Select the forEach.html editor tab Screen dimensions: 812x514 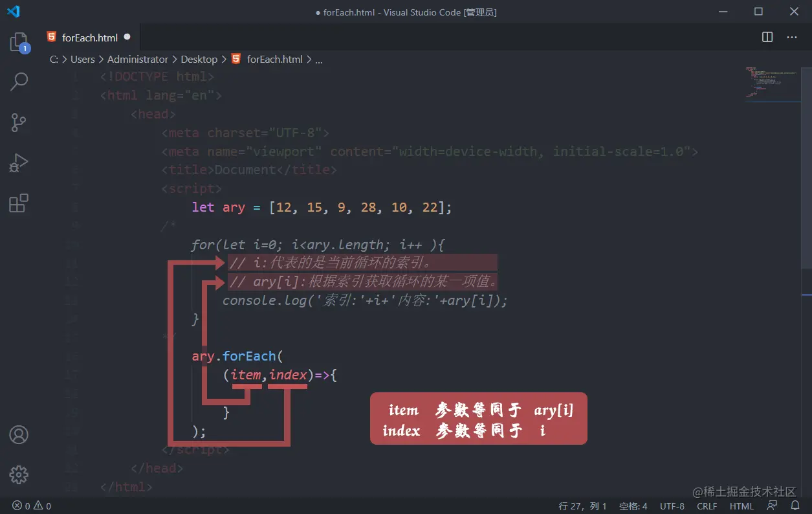pos(89,37)
